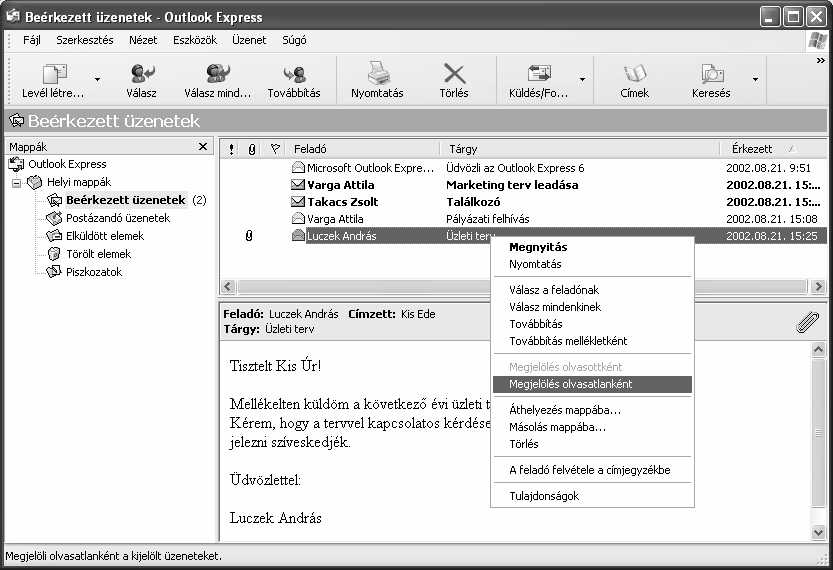Screen dimensions: 833x570
Task: Choose Másolás mappába...
Action: [592, 427]
